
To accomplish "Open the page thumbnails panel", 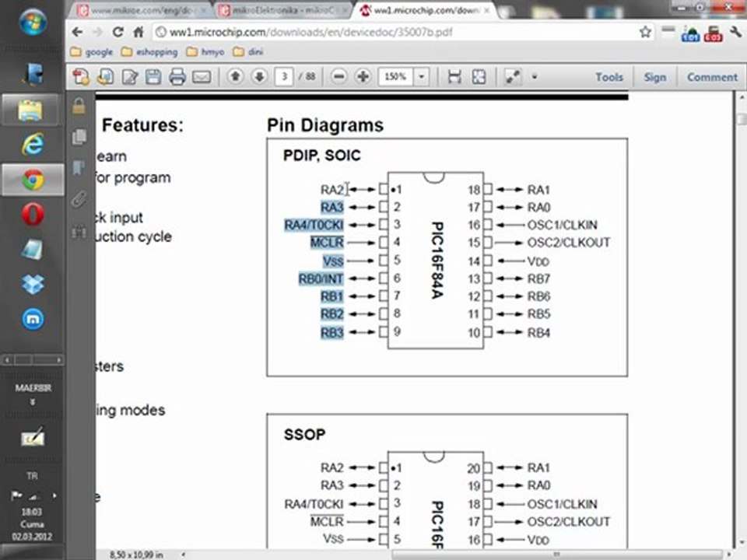I will (79, 137).
